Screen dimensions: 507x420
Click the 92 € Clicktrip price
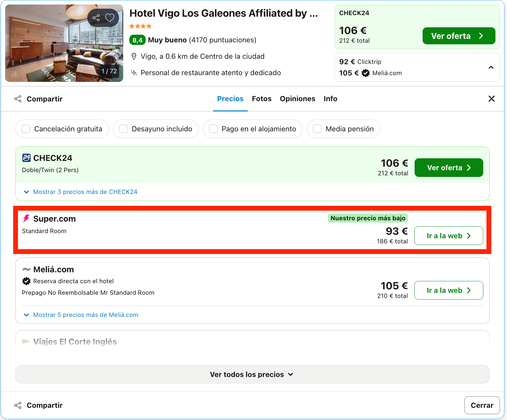click(x=360, y=62)
